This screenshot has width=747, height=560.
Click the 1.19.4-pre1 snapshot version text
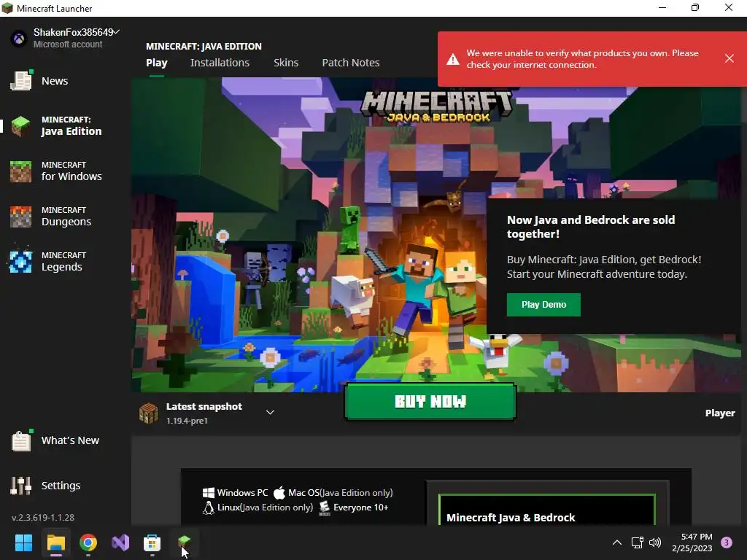(187, 421)
